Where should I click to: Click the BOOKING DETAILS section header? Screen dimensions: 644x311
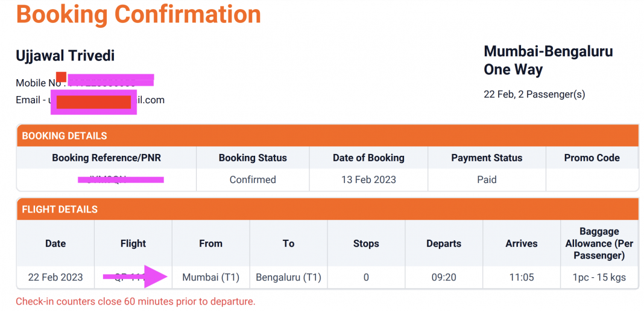pyautogui.click(x=65, y=136)
